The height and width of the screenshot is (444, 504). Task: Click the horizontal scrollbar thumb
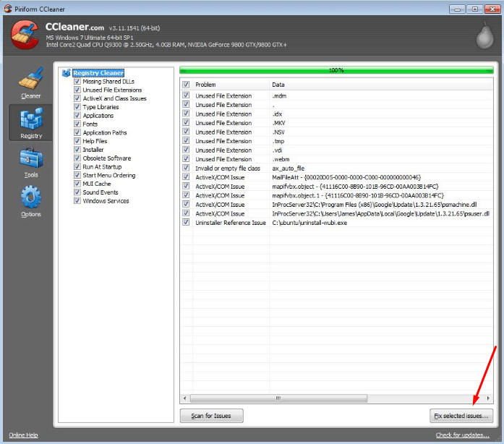click(278, 398)
